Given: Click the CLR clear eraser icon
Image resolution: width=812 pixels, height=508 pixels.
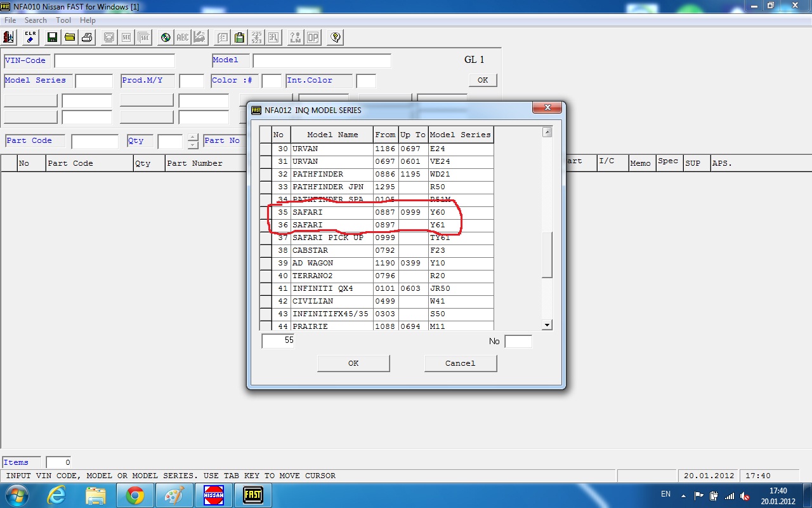Looking at the screenshot, I should (x=30, y=37).
